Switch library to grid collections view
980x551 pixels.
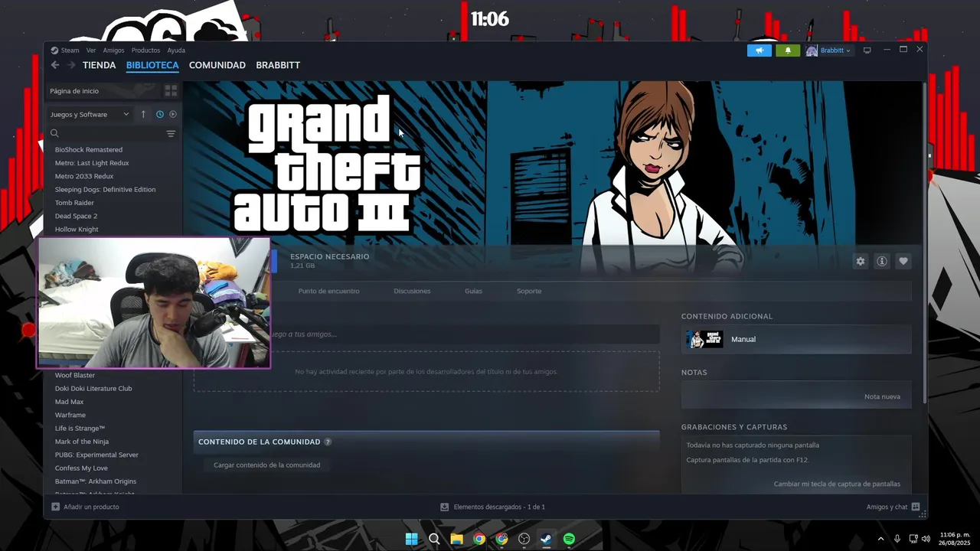point(171,90)
